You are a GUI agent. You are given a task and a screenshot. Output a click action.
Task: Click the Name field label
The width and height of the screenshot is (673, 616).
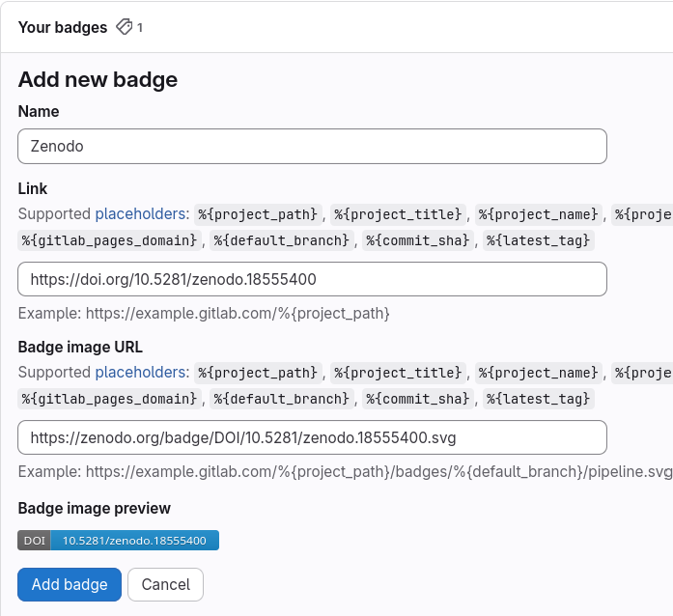point(39,111)
